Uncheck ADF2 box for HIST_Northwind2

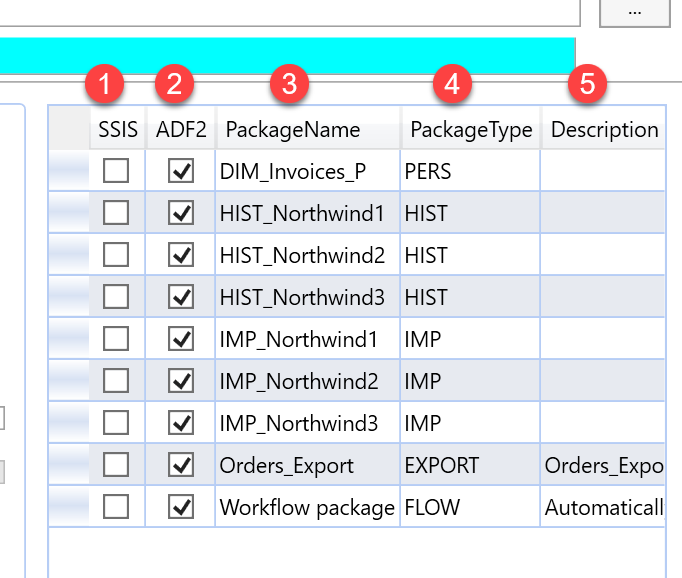coord(181,254)
